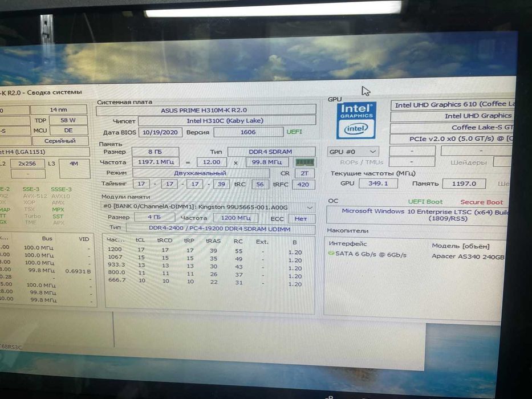Click the tCL column header
Viewport: 532px width, 399px height.
pyautogui.click(x=140, y=240)
